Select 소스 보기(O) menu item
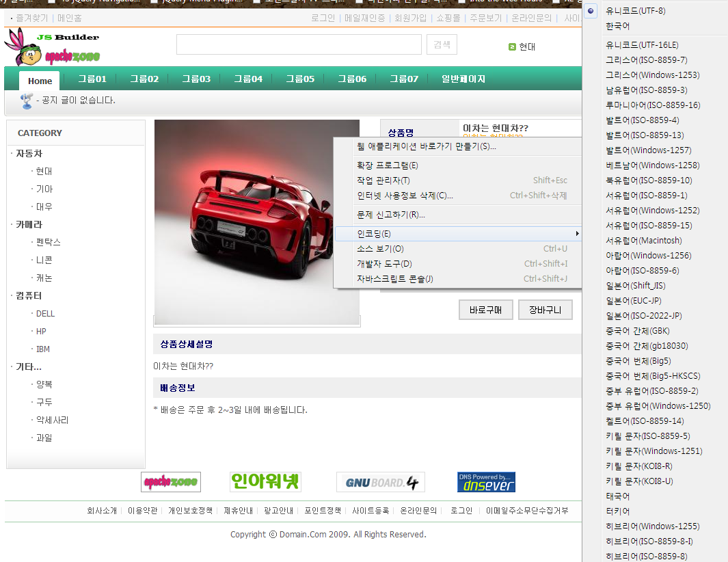The height and width of the screenshot is (562, 728). tap(380, 249)
